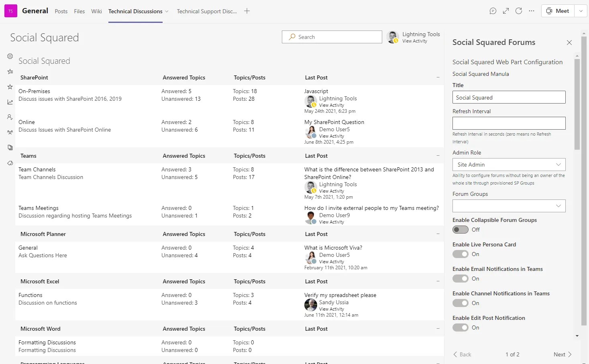Expand the channel with the pop-out arrow icon

tap(505, 11)
